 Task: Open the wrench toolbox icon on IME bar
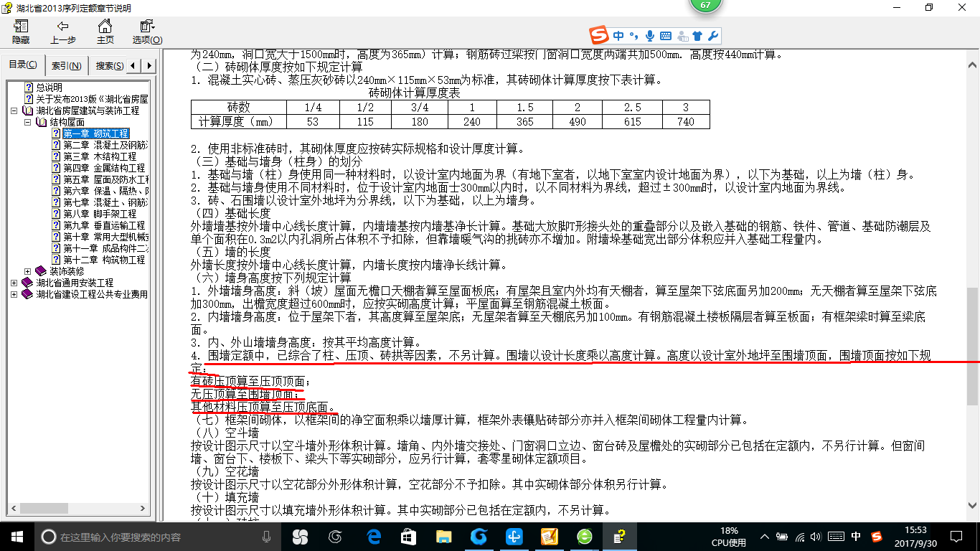[712, 35]
